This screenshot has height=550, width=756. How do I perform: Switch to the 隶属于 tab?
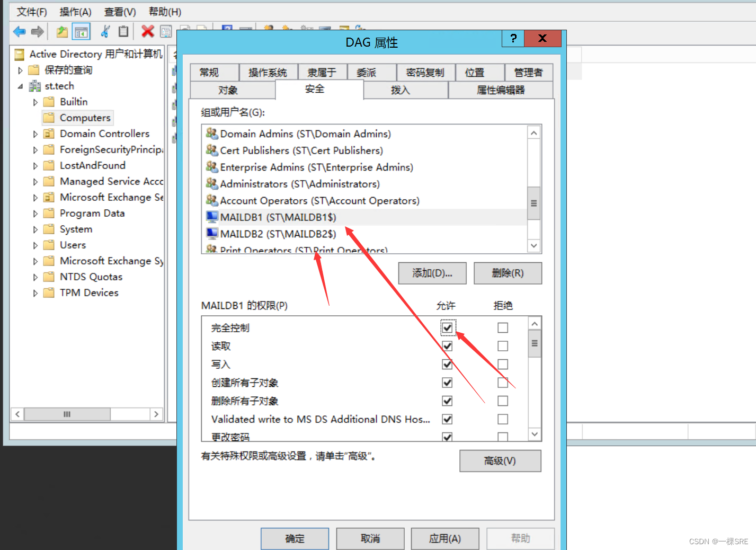322,73
